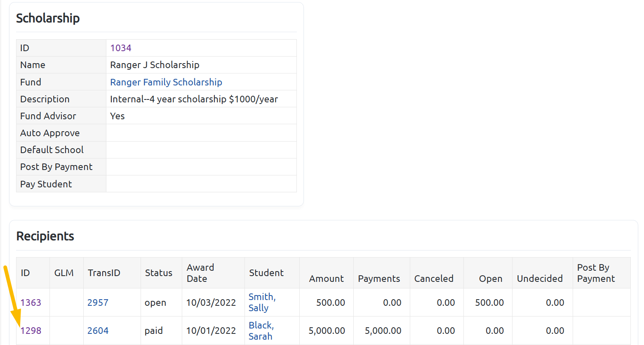This screenshot has width=644, height=345.
Task: Click the Fund Advisor 'Yes' value
Action: [x=118, y=116]
